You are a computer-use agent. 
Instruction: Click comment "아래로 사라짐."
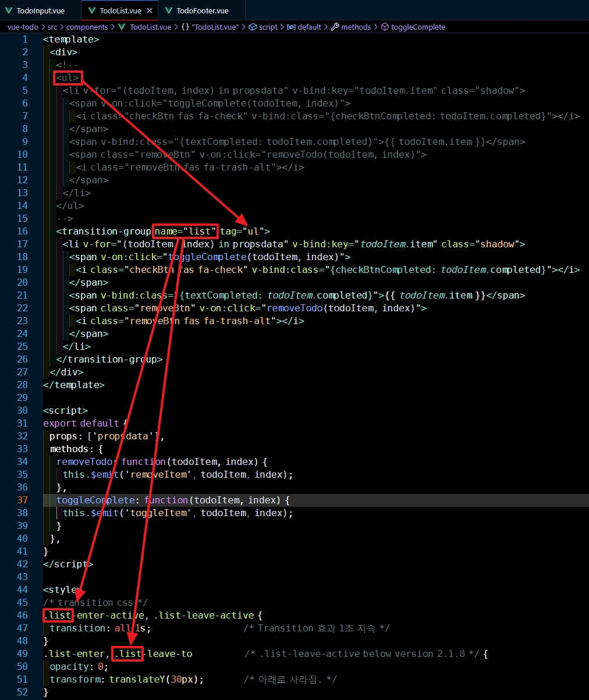pos(290,679)
